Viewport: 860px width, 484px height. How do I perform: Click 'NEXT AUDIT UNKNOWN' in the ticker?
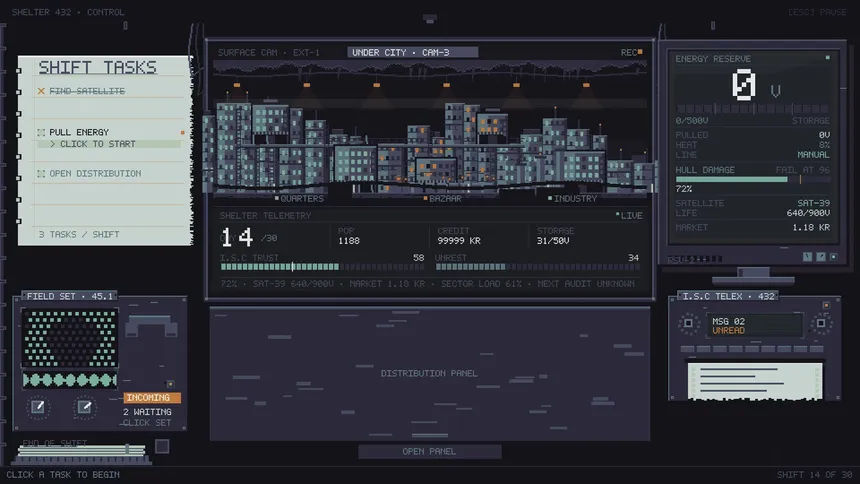(586, 284)
